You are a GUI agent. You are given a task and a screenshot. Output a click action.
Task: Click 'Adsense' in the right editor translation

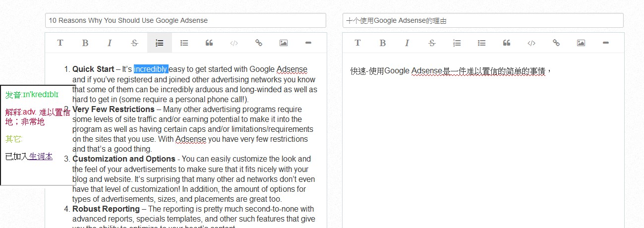(426, 71)
